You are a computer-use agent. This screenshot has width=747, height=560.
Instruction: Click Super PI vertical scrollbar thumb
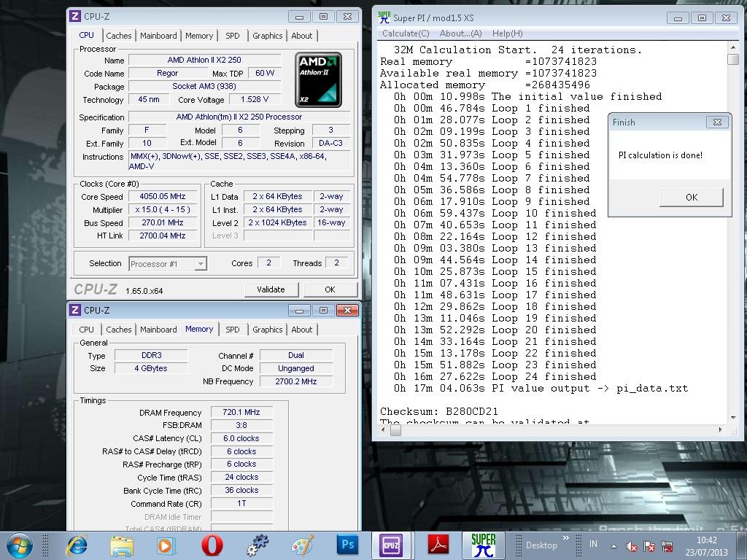click(733, 60)
